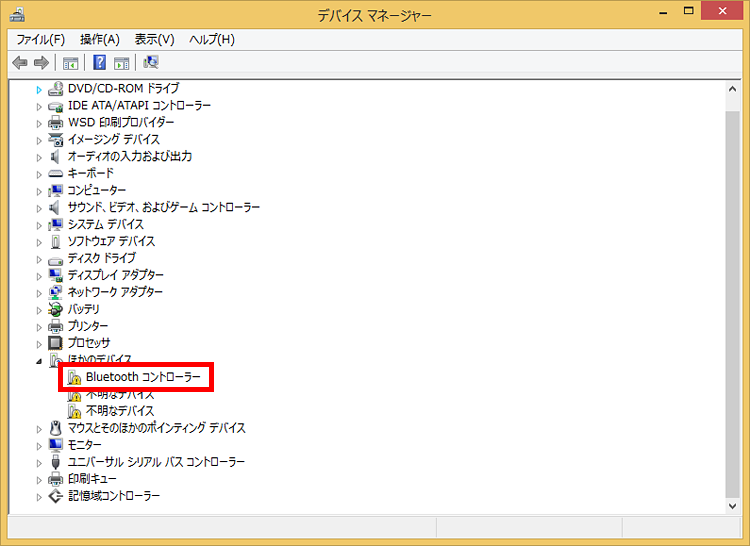Viewport: 750px width, 546px height.
Task: Collapse the ほかのデバイス node
Action: pos(39,361)
